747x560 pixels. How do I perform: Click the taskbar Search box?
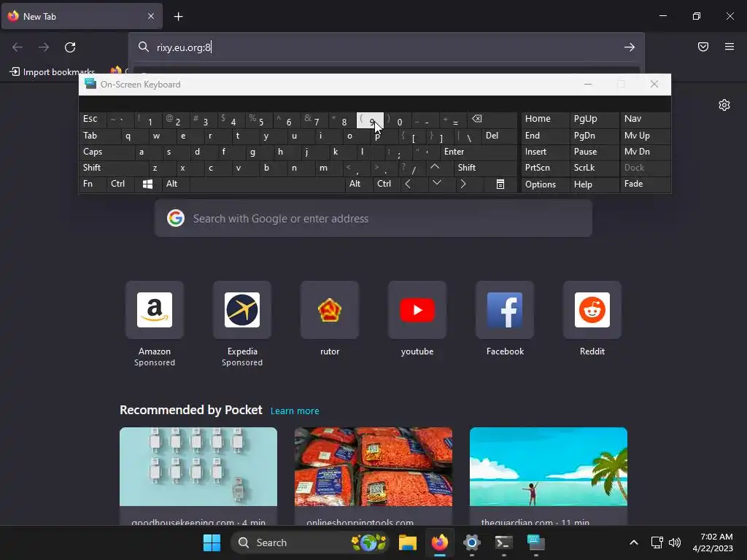311,542
